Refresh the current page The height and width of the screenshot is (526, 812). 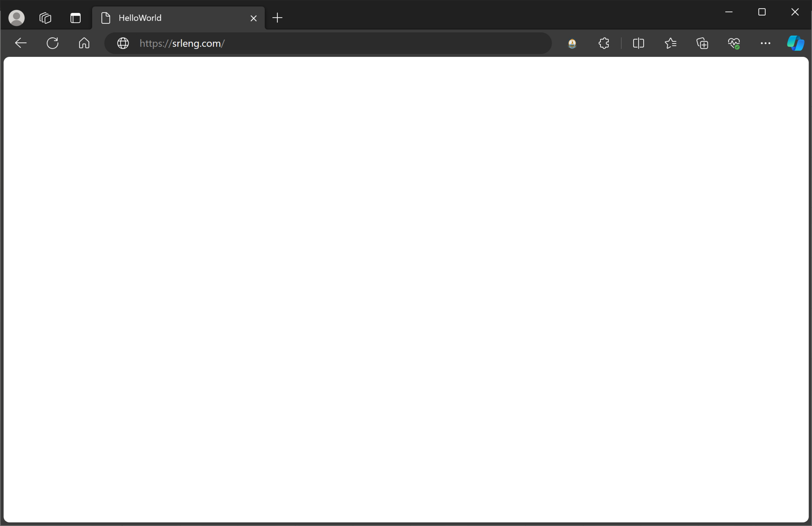[53, 43]
